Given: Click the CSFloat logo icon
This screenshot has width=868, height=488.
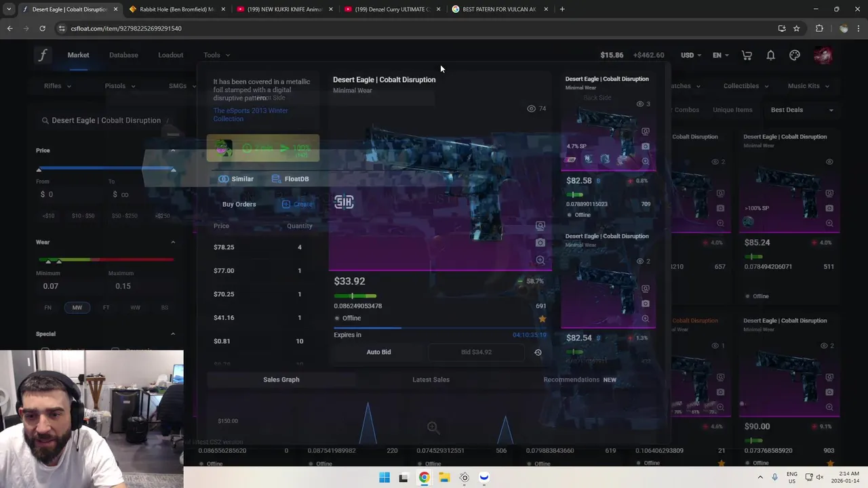Looking at the screenshot, I should click(43, 56).
